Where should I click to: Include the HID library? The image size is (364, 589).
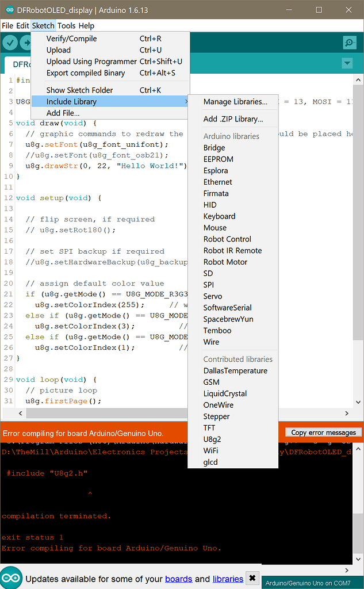[x=233, y=205]
